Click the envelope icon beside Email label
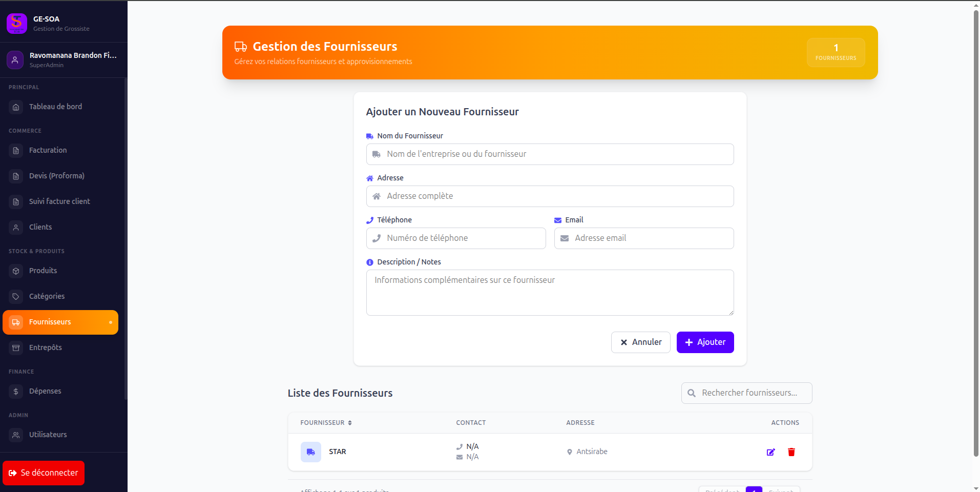980x492 pixels. click(558, 220)
